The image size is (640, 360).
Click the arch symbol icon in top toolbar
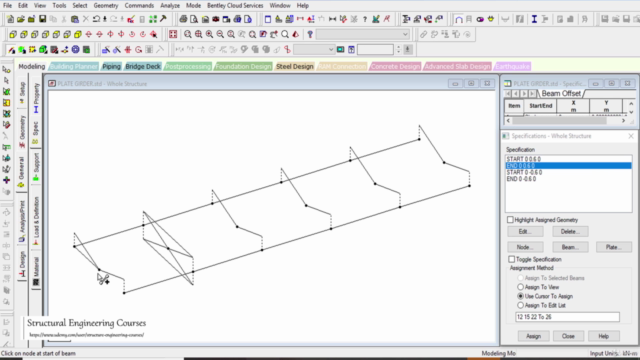tap(459, 19)
